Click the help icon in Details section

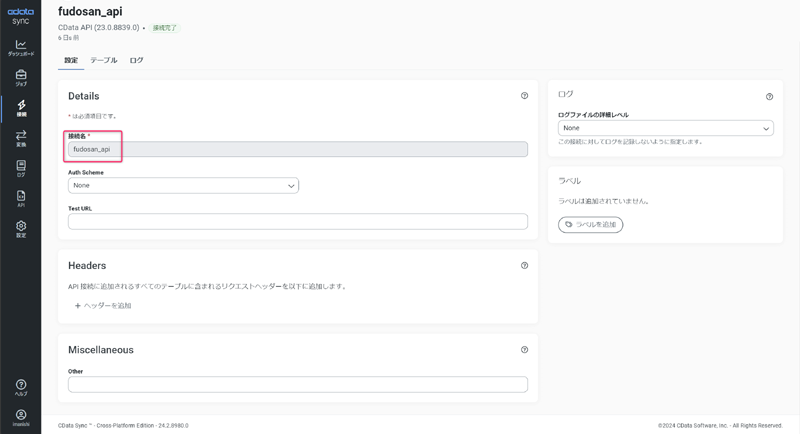click(524, 96)
